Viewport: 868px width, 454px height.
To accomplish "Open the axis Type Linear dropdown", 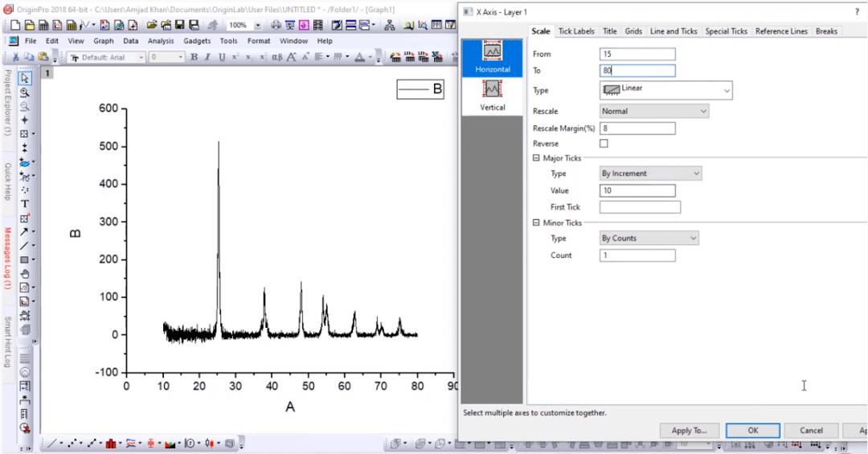I will (x=666, y=91).
